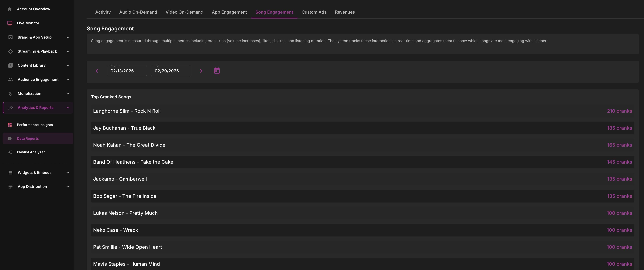Viewport: 644px width, 270px height.
Task: Click the Live Monitor screen icon
Action: [x=10, y=23]
